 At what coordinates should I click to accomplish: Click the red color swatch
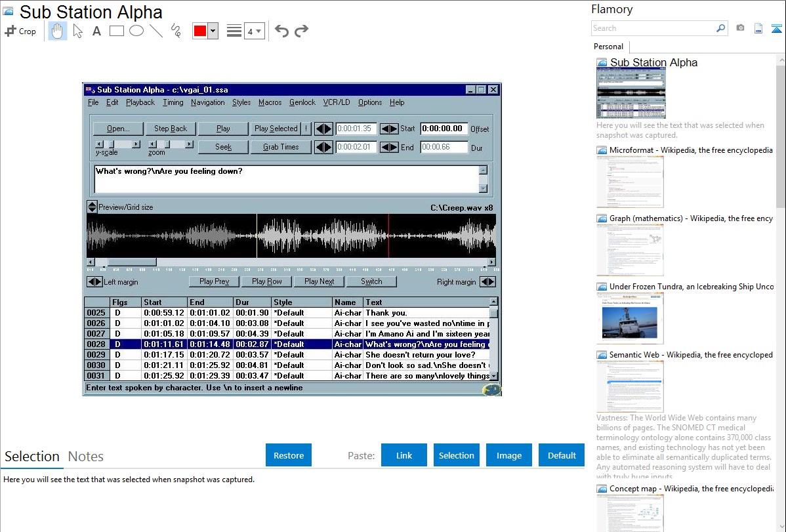[x=200, y=31]
